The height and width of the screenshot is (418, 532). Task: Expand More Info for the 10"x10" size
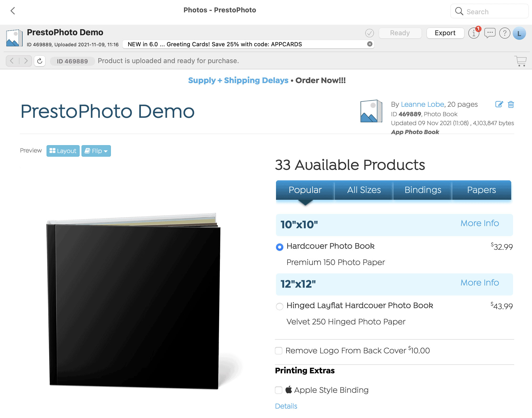[x=479, y=223]
